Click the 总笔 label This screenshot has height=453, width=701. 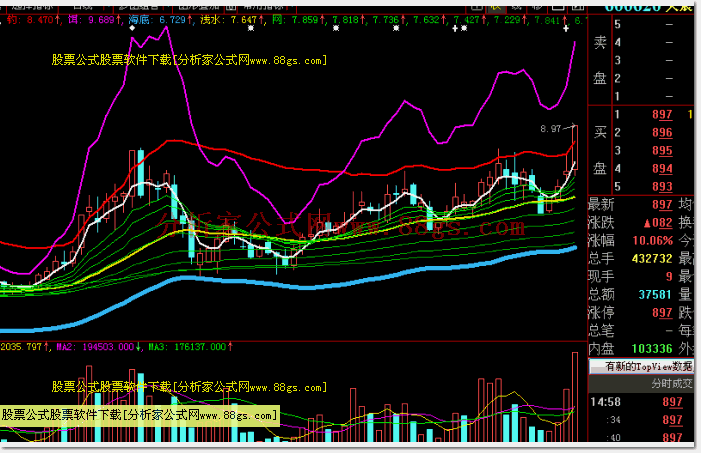click(601, 330)
